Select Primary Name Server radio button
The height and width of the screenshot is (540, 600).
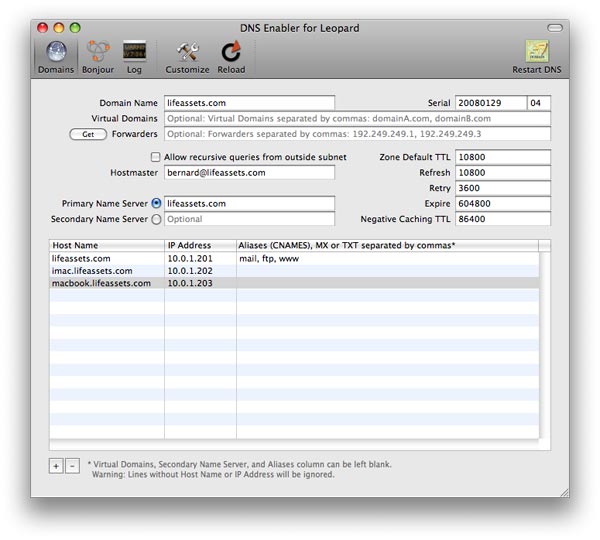pyautogui.click(x=155, y=203)
